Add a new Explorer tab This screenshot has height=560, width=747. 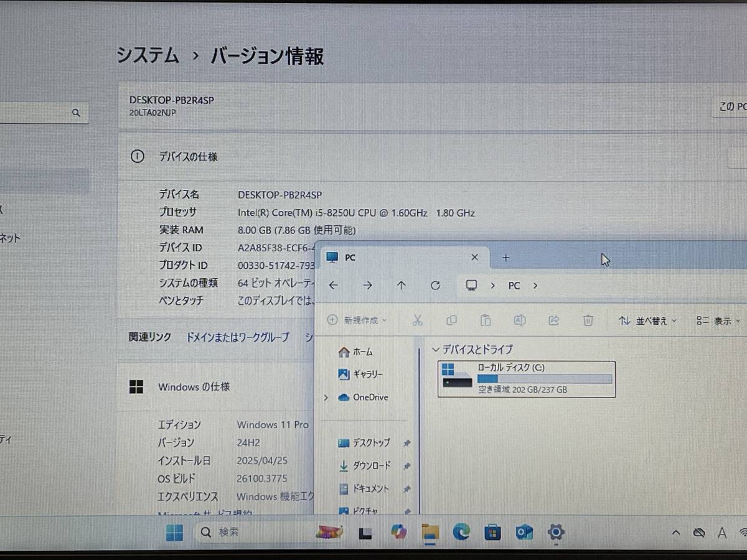click(505, 257)
